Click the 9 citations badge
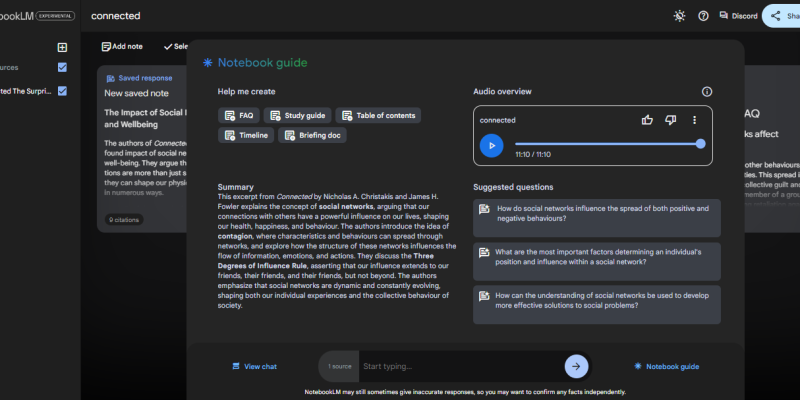Image resolution: width=800 pixels, height=400 pixels. click(x=124, y=220)
